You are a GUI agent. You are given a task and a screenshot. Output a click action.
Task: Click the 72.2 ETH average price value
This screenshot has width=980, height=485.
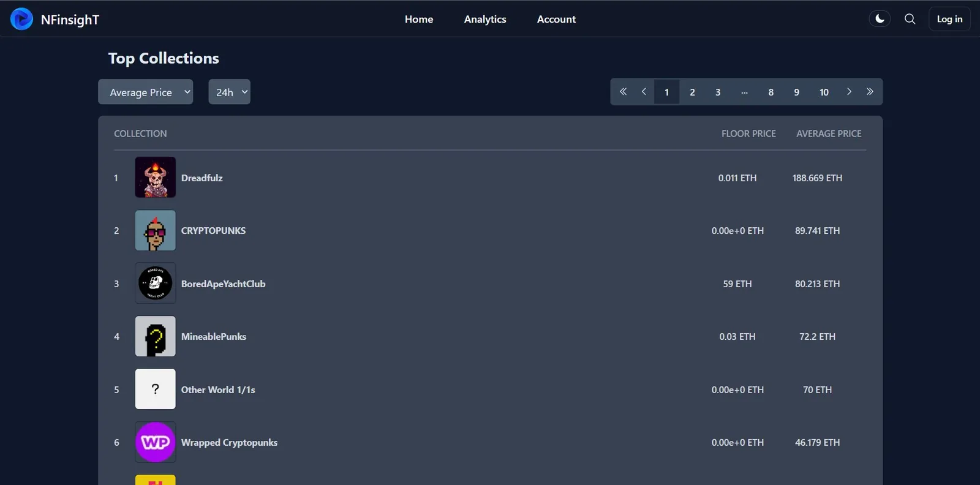(x=817, y=337)
